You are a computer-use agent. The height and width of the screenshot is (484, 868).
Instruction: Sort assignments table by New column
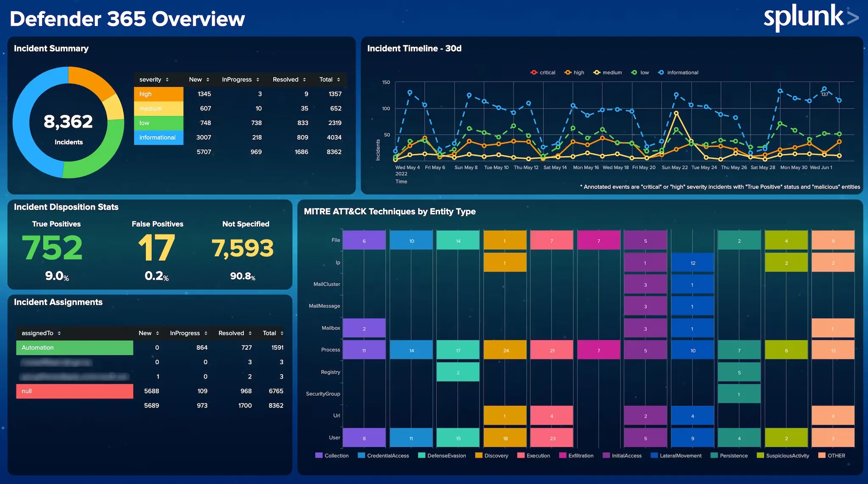click(x=149, y=333)
